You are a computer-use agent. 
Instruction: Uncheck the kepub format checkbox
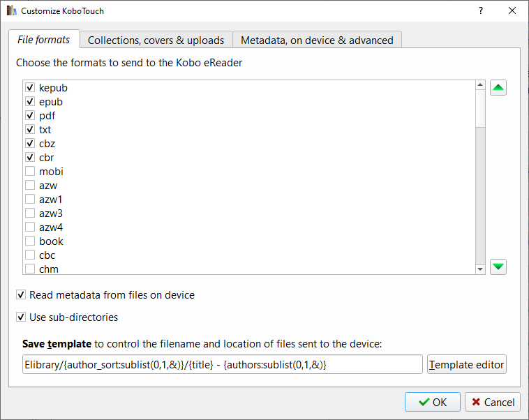point(30,88)
